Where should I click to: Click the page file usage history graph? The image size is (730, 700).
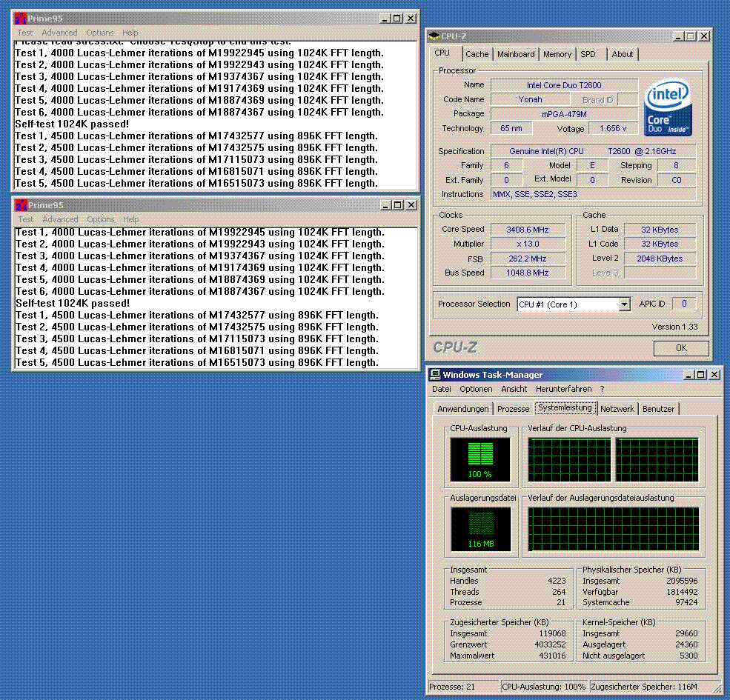614,529
